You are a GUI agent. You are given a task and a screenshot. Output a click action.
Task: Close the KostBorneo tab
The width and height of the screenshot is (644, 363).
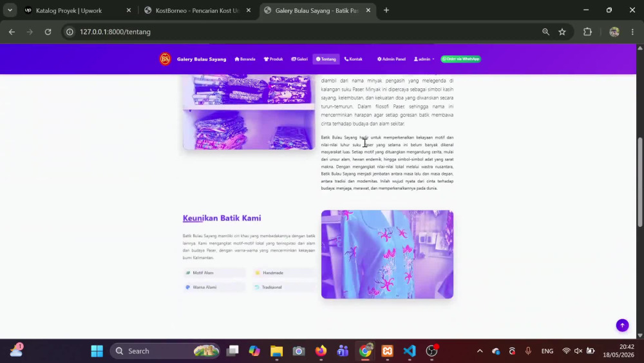pyautogui.click(x=249, y=10)
